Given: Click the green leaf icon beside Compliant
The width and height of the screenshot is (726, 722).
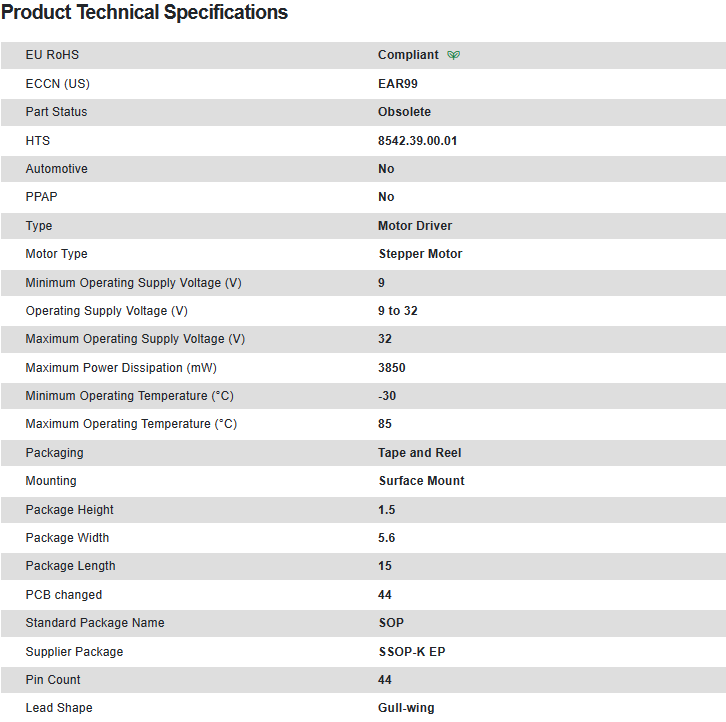Looking at the screenshot, I should tap(454, 56).
